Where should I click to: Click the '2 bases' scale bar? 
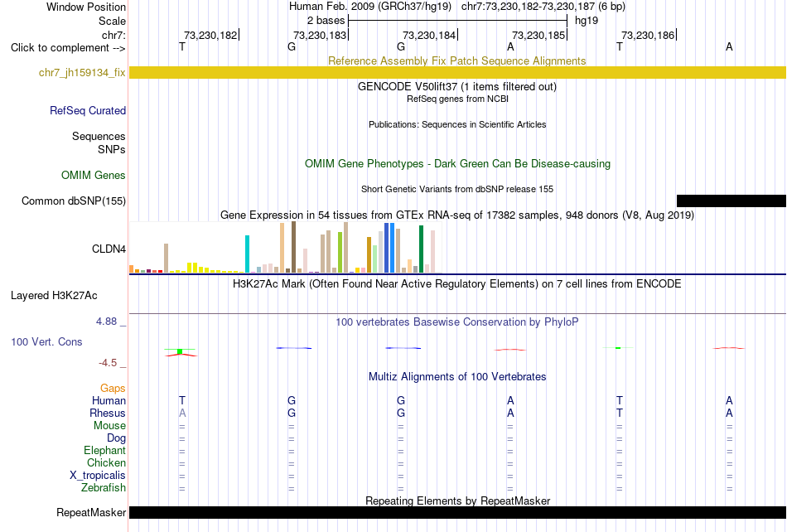458,21
